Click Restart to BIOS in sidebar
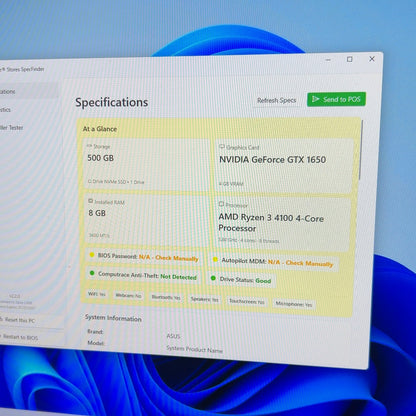Image resolution: width=416 pixels, height=416 pixels. pyautogui.click(x=32, y=337)
